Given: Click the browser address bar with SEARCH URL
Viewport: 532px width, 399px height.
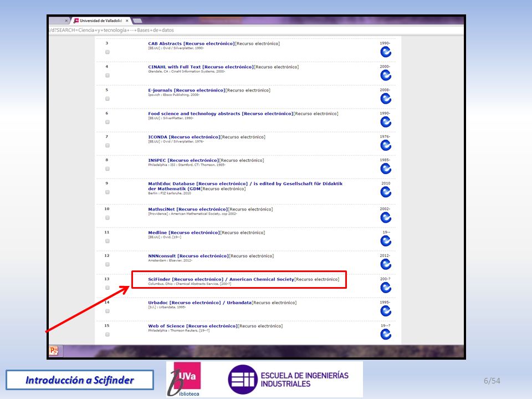Looking at the screenshot, I should tap(256, 30).
